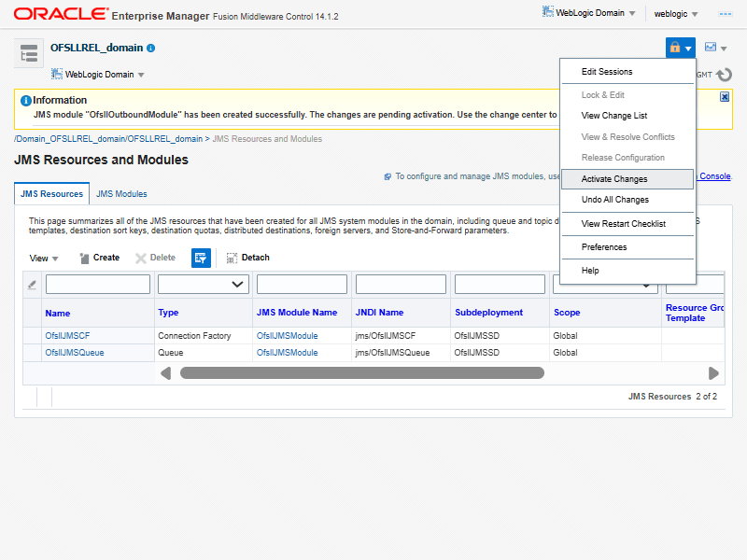Sort by the Name column header
This screenshot has height=560, width=747.
[58, 314]
